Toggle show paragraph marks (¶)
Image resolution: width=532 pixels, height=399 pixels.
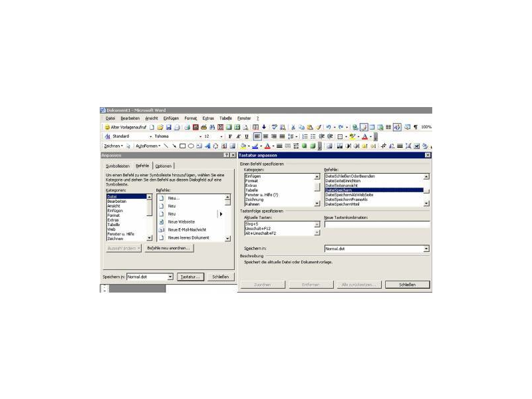(415, 127)
